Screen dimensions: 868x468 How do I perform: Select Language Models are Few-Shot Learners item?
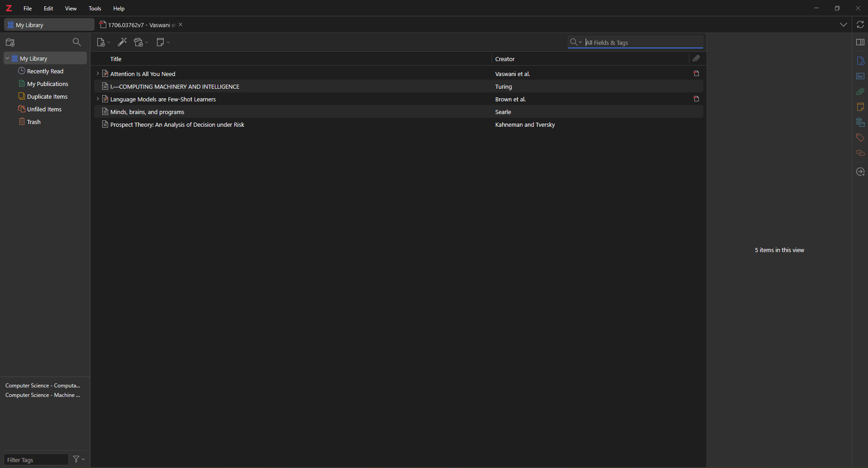tap(398, 99)
